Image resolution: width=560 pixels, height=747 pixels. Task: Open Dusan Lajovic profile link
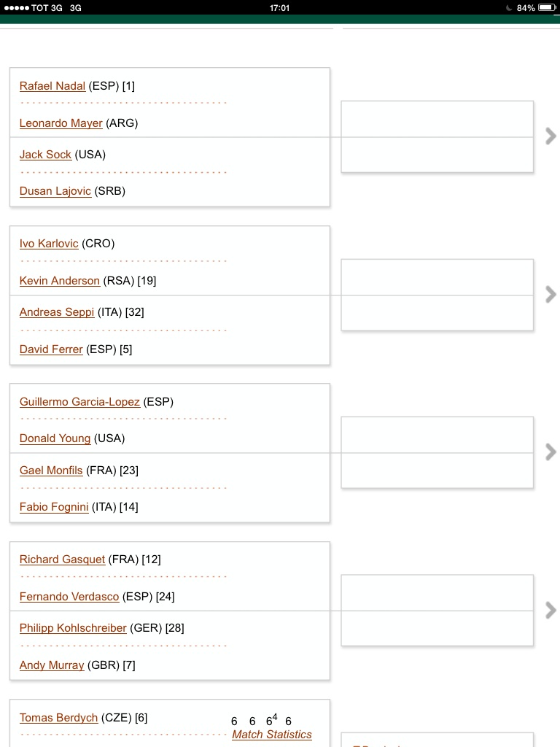tap(55, 192)
